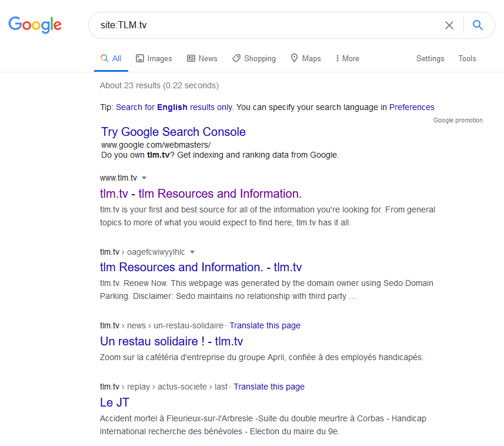
Task: Switch to the News tab
Action: pyautogui.click(x=202, y=58)
